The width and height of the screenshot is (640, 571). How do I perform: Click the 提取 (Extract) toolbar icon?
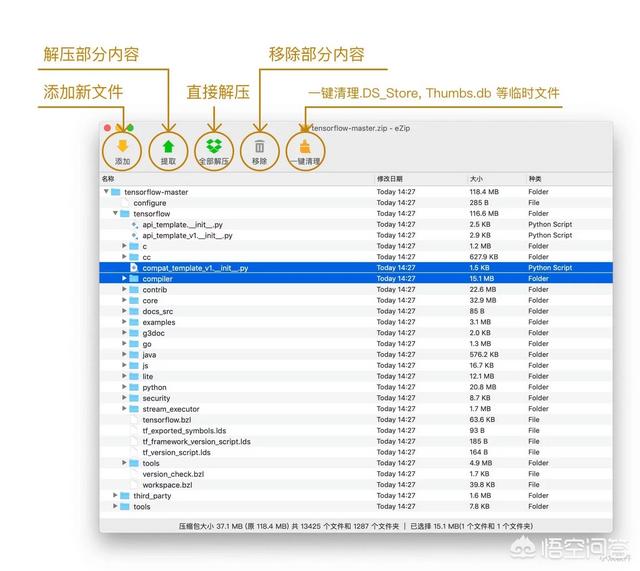168,147
